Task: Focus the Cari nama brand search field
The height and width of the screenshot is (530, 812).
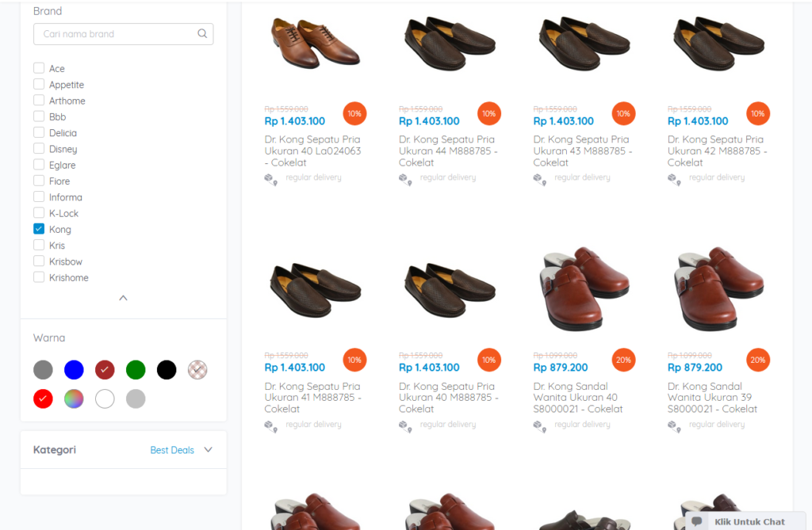Action: (x=115, y=34)
